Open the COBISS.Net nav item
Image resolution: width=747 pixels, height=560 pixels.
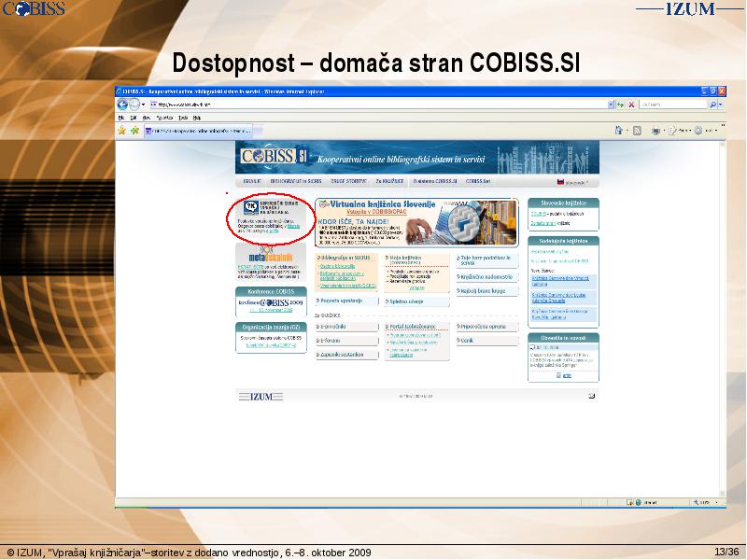[478, 181]
